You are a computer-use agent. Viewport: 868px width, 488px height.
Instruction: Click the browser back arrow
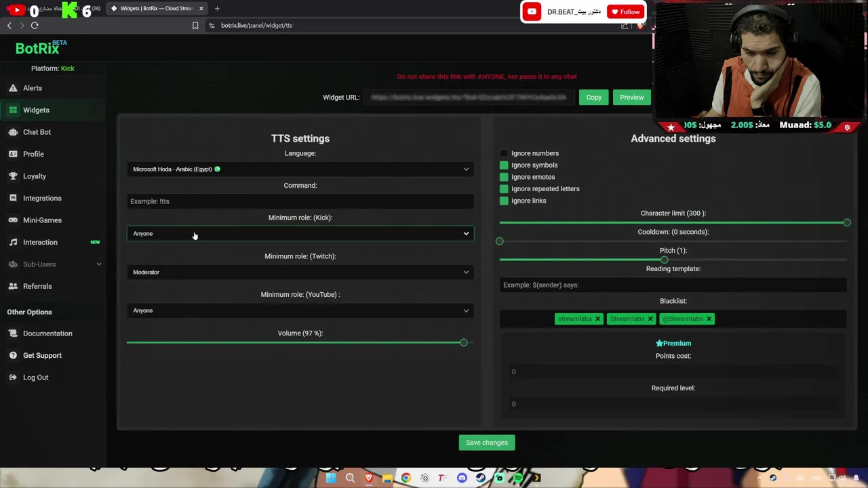[x=9, y=25]
